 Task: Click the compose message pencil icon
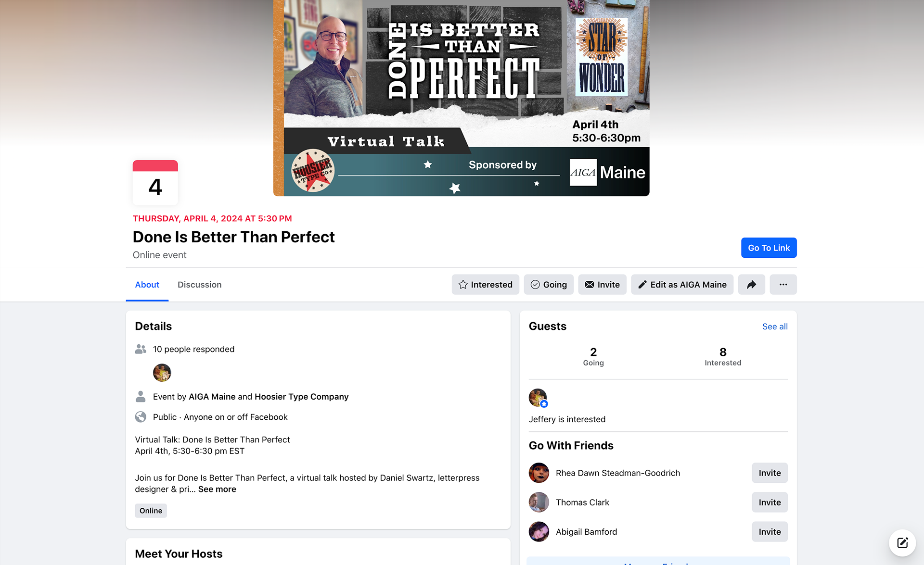(902, 543)
